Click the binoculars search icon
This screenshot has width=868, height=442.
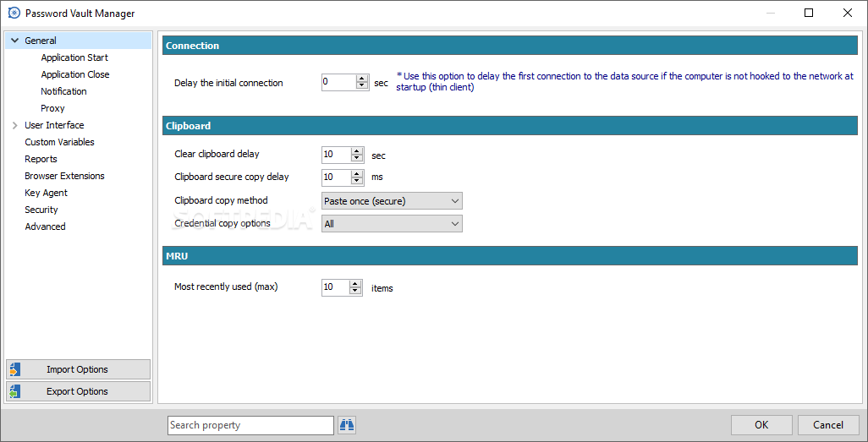(x=347, y=425)
